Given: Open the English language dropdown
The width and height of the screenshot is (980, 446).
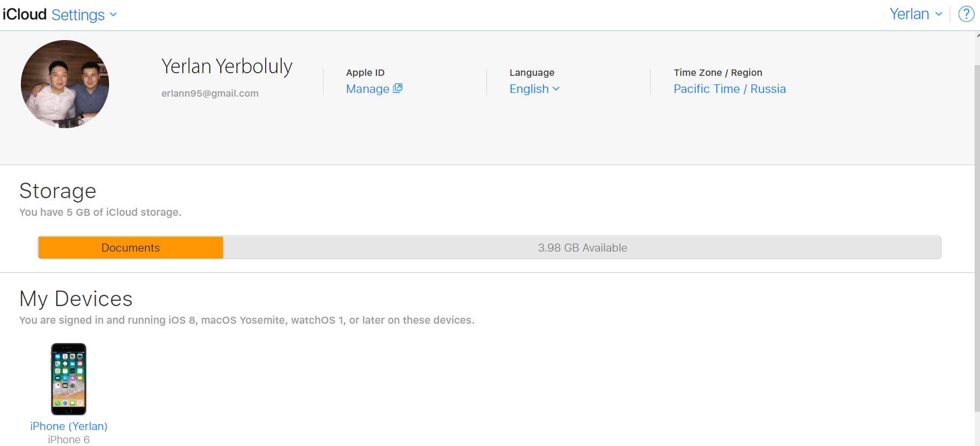Looking at the screenshot, I should point(529,89).
